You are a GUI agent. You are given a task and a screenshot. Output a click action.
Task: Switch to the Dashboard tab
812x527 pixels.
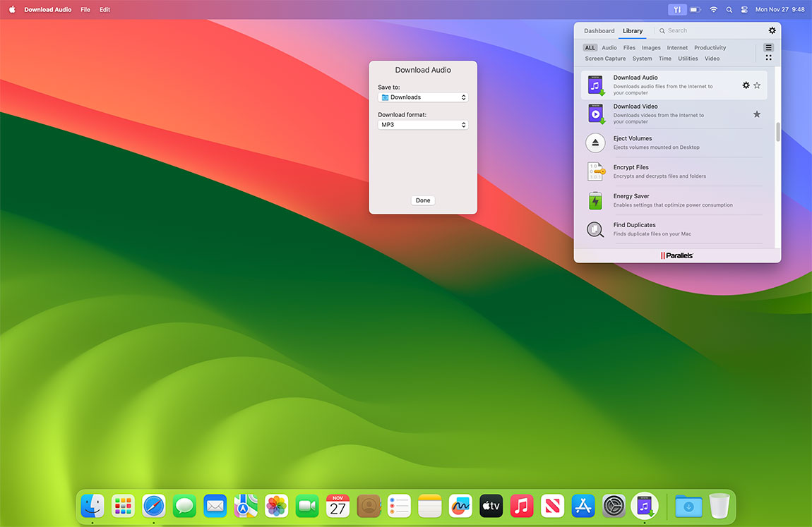pyautogui.click(x=599, y=30)
